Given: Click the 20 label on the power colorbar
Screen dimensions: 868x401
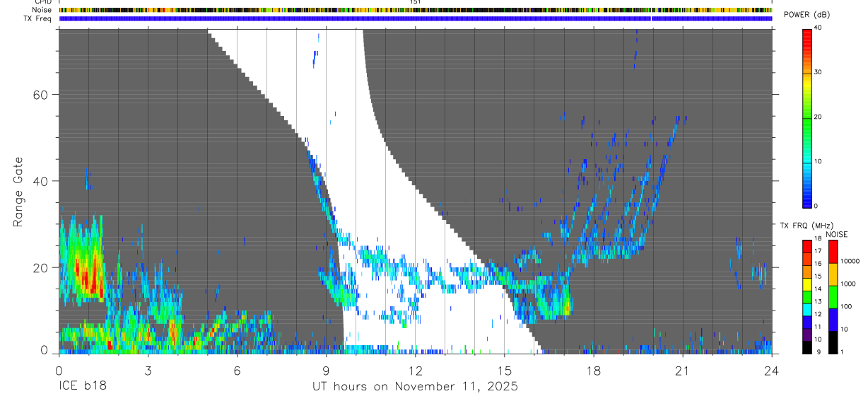Looking at the screenshot, I should click(x=819, y=117).
